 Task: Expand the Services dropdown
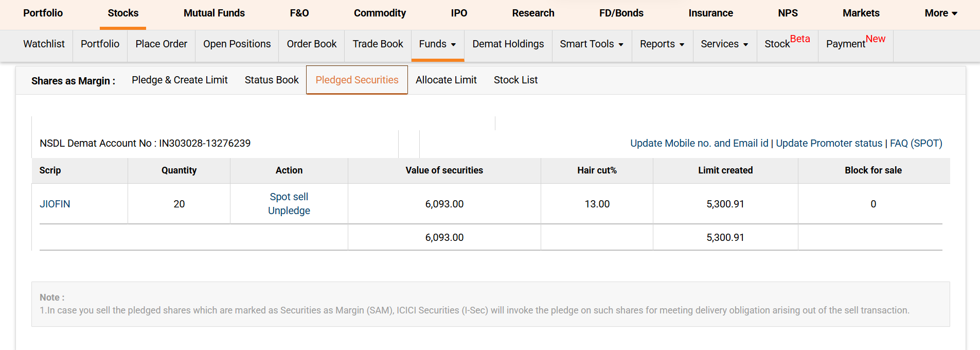point(724,44)
